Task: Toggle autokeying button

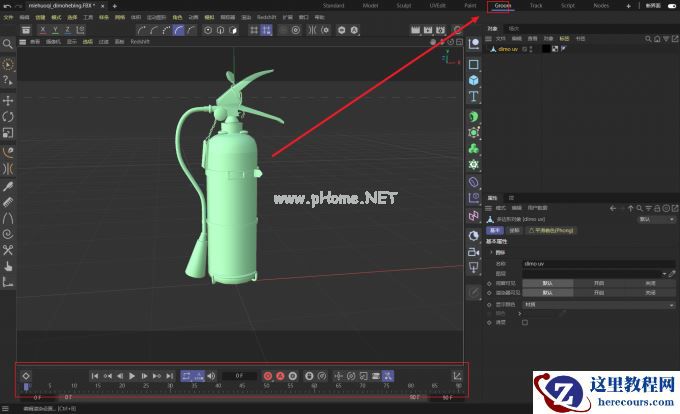Action: pos(280,376)
